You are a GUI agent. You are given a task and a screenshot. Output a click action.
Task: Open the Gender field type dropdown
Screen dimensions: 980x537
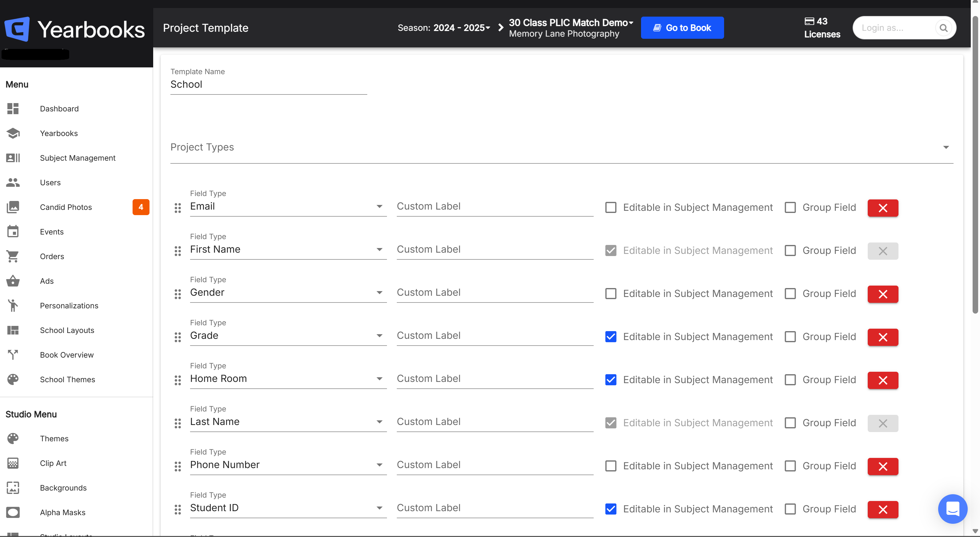(x=288, y=293)
